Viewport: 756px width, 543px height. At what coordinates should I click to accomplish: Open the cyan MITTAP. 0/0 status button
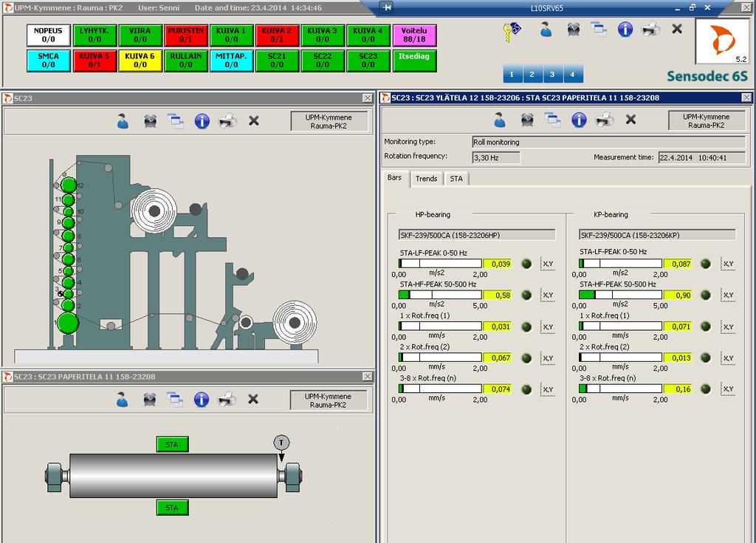tap(231, 61)
